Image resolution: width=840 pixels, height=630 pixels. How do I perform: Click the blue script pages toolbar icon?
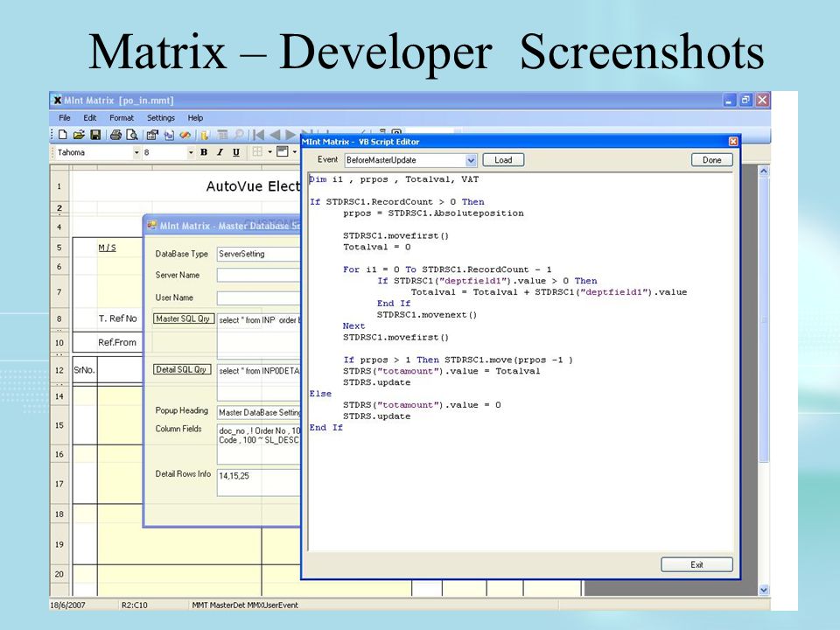point(169,135)
